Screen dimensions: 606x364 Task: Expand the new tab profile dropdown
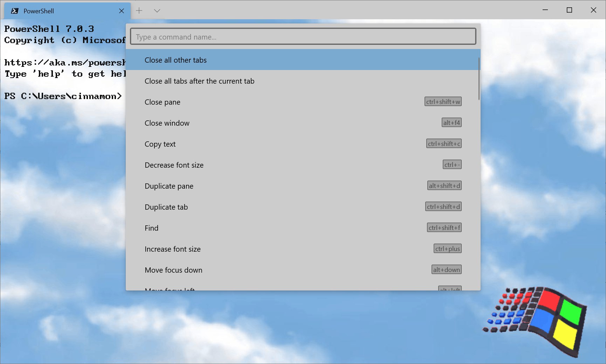coord(157,10)
